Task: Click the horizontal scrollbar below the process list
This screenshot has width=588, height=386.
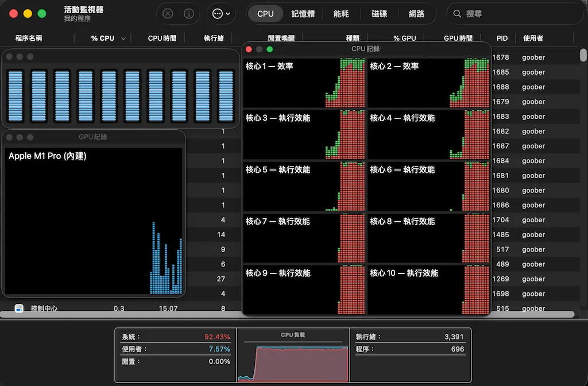Action: pyautogui.click(x=115, y=314)
